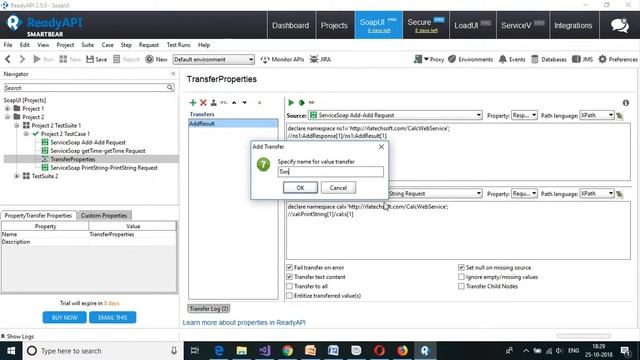
Task: Click the EMAIL THIS button
Action: point(113,318)
